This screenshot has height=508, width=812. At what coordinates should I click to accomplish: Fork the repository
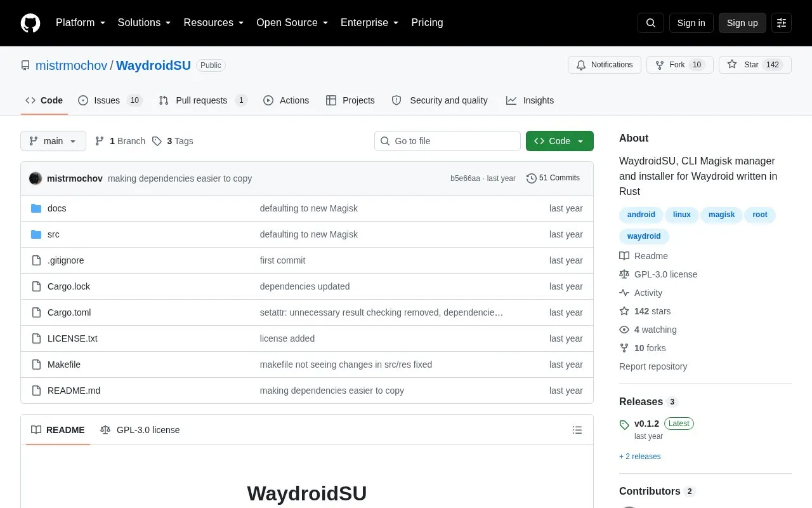pos(680,65)
